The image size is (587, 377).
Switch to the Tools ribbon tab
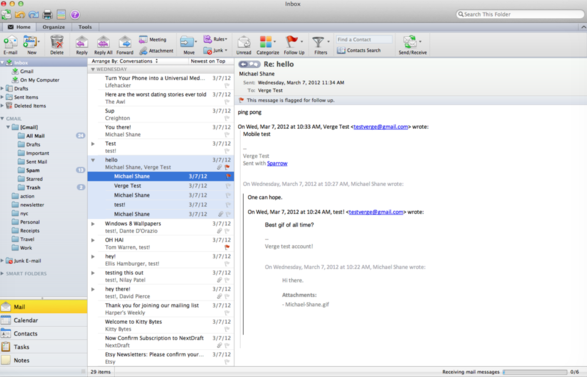click(x=85, y=27)
